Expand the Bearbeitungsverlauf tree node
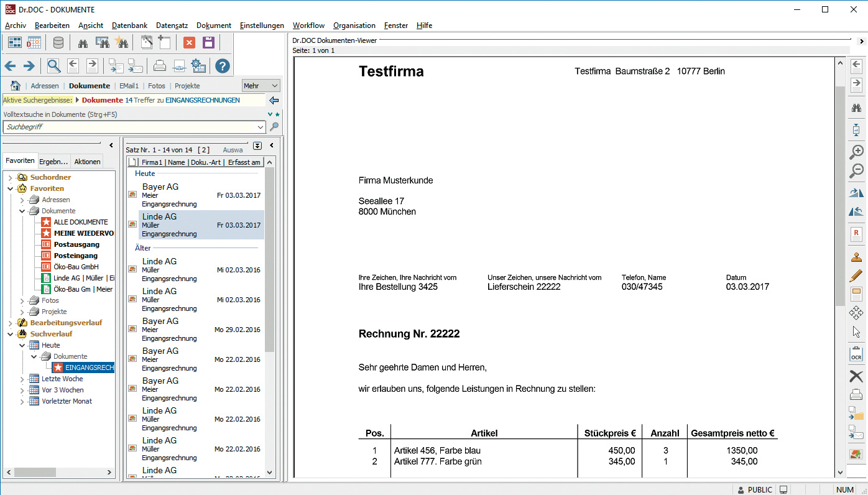Image resolution: width=868 pixels, height=495 pixels. 10,323
